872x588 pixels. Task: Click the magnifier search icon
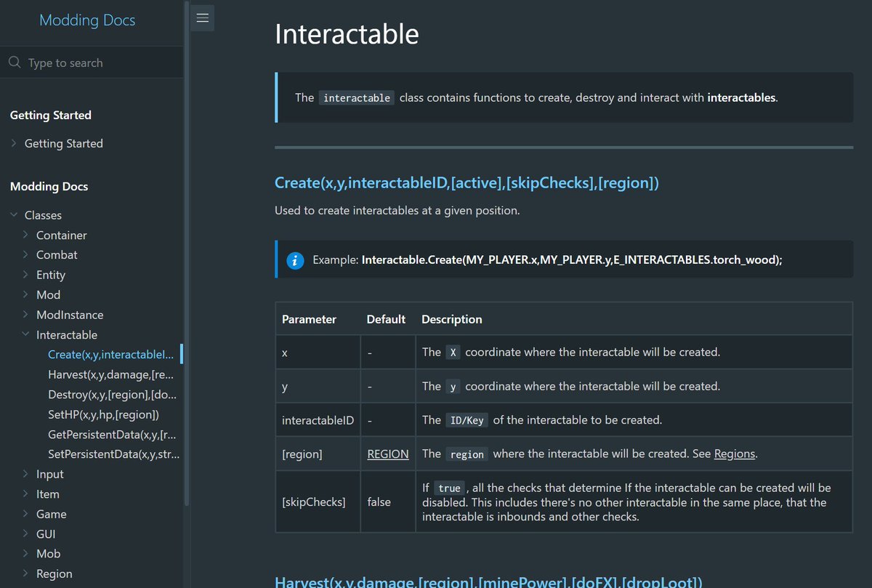click(x=15, y=63)
